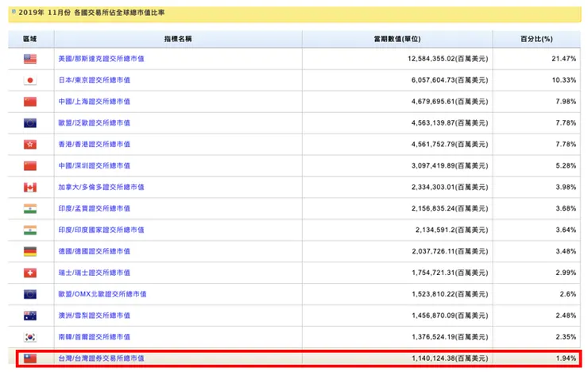The height and width of the screenshot is (372, 588).
Task: Click the 5.28% percentage cell
Action: [x=566, y=166]
